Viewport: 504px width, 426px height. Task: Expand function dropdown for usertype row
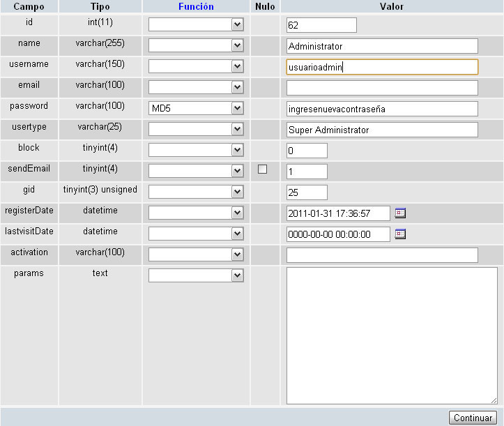tap(196, 130)
